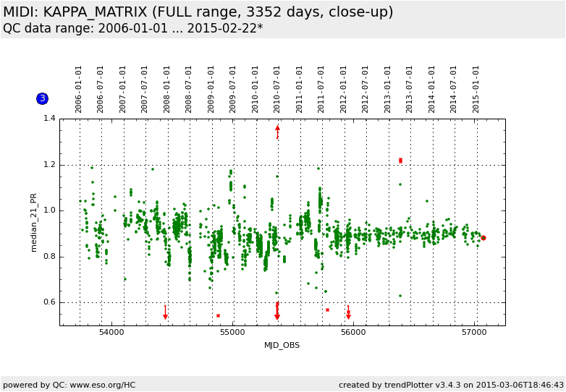Image resolution: width=566 pixels, height=392 pixels.
Task: Select the red upward arrow at plot top
Action: pyautogui.click(x=277, y=129)
